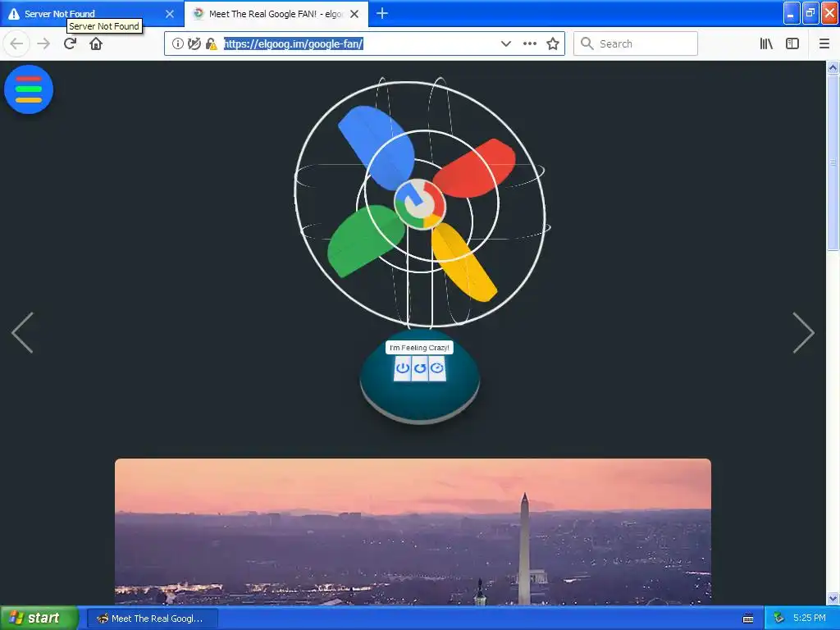The height and width of the screenshot is (630, 840).
Task: Open tracking protection shield icon
Action: click(x=194, y=44)
